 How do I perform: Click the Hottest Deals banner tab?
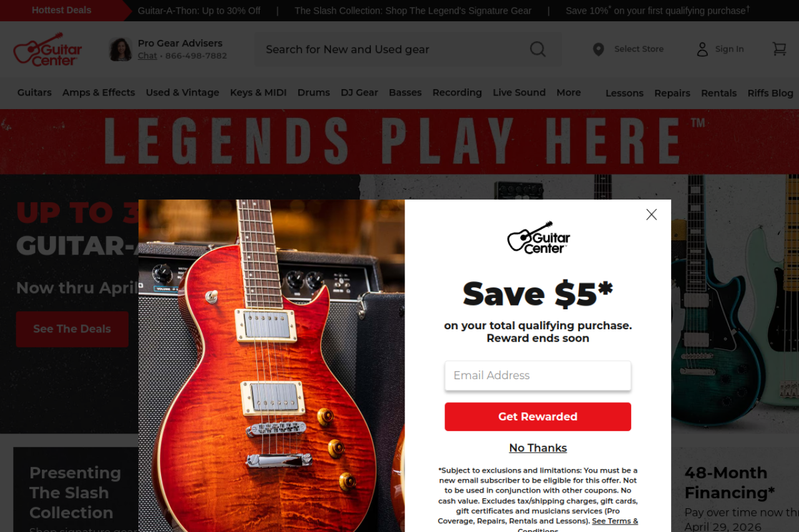point(62,10)
